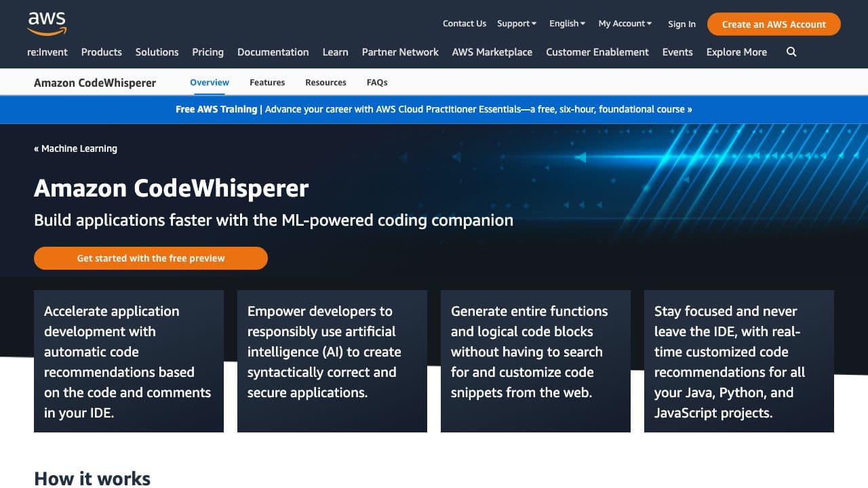
Task: Open the Contact Us link
Action: click(464, 23)
